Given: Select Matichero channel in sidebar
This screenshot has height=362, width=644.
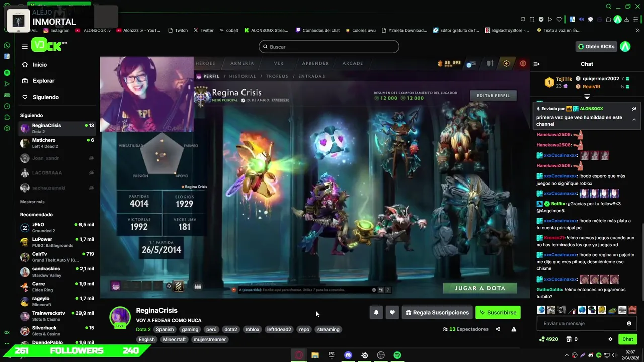Looking at the screenshot, I should point(57,143).
